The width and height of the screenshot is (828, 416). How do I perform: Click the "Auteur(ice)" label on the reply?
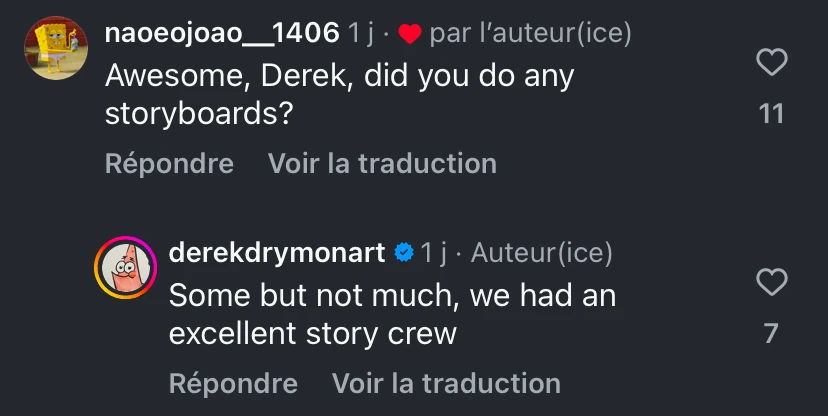click(541, 253)
